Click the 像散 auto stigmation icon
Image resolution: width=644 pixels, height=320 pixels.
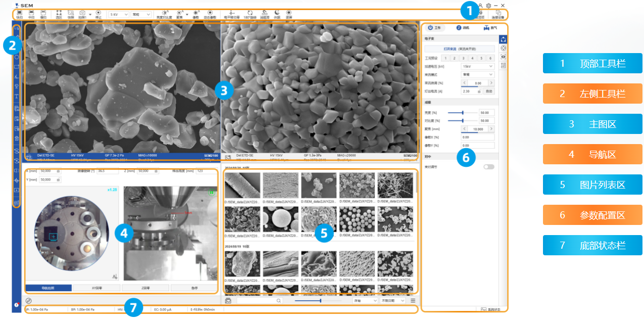tap(196, 12)
